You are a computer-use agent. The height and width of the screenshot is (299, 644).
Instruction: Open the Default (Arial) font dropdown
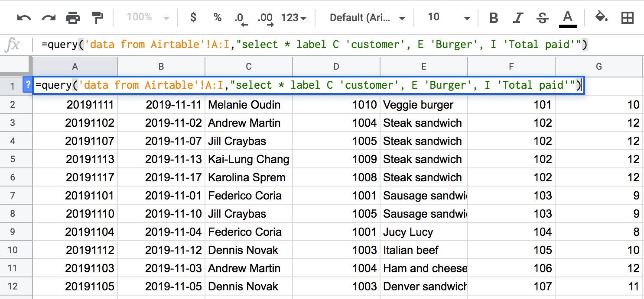coord(368,18)
